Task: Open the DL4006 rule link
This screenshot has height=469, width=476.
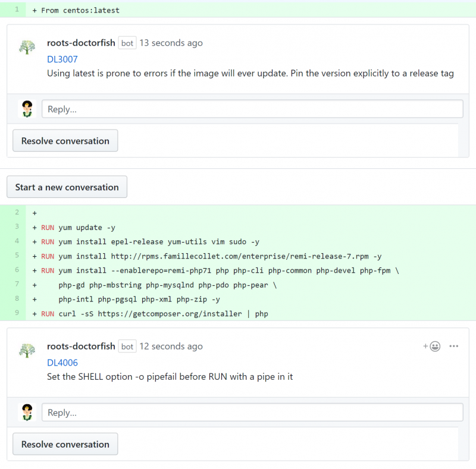Action: [x=62, y=363]
